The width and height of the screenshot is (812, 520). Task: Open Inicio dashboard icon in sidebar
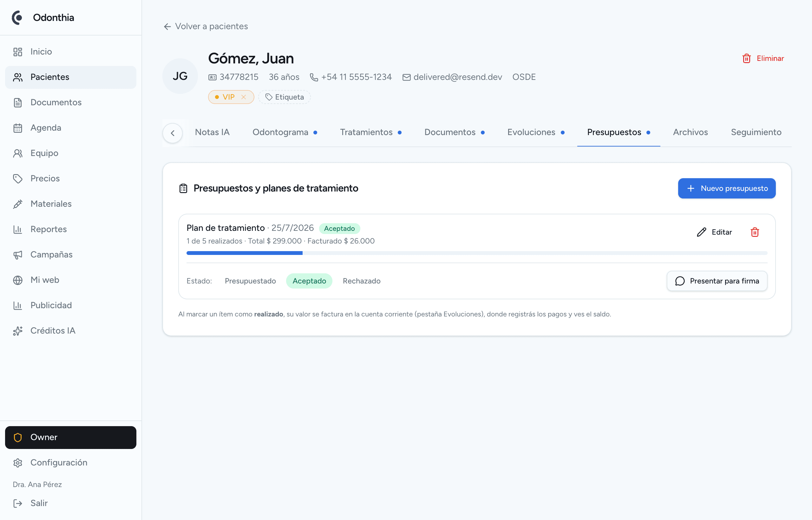point(17,52)
